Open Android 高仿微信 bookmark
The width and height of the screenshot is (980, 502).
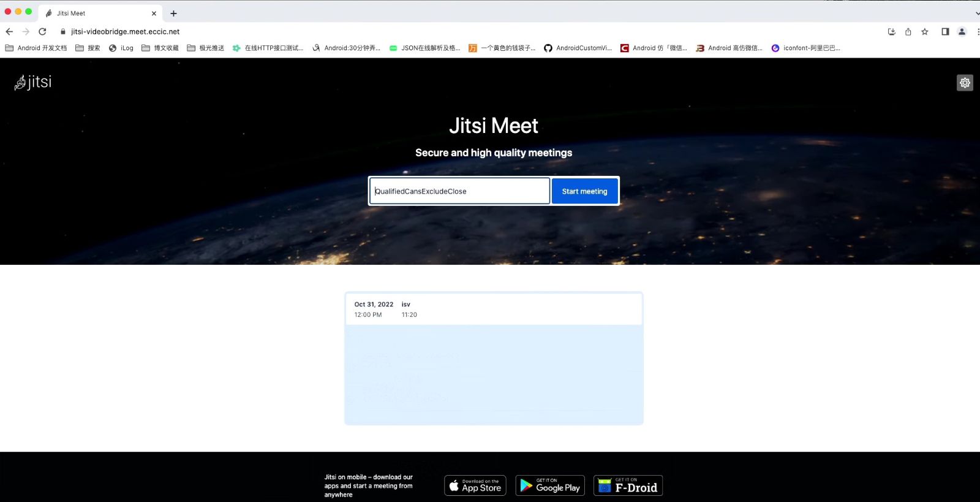click(729, 48)
